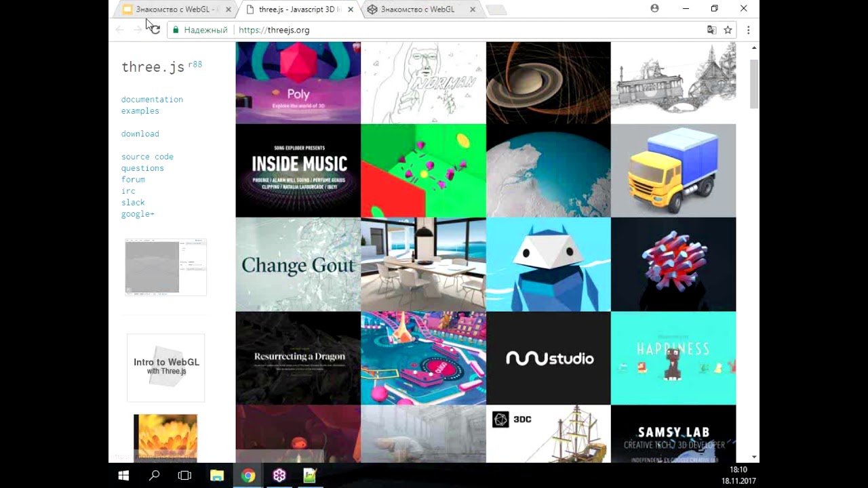Switch to the CodePen Знакомство с WebGL tab
The image size is (868, 488).
420,9
